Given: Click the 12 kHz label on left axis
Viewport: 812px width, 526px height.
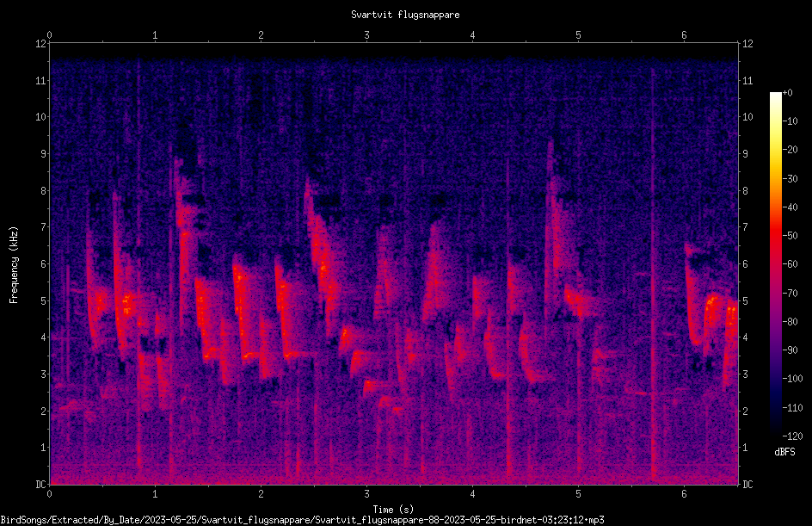Looking at the screenshot, I should 40,44.
